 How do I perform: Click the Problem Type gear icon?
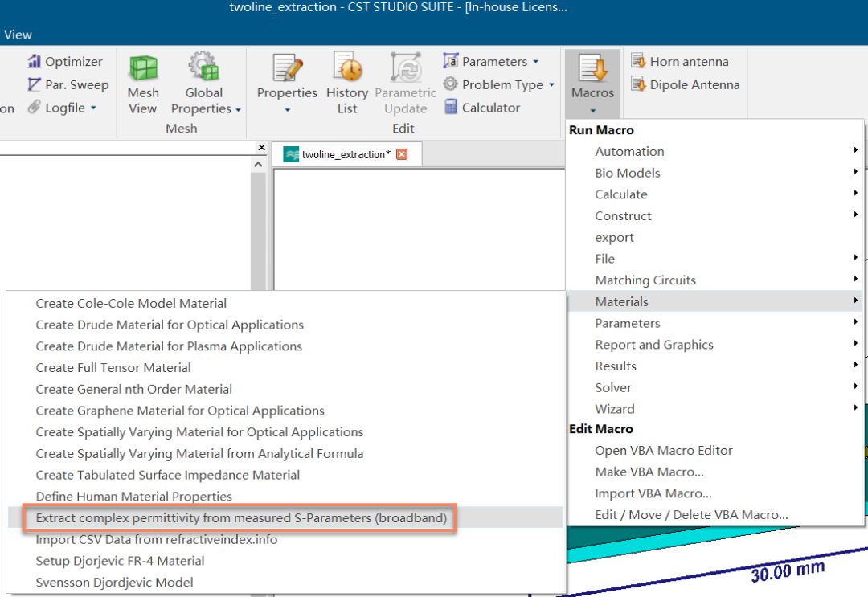[451, 84]
